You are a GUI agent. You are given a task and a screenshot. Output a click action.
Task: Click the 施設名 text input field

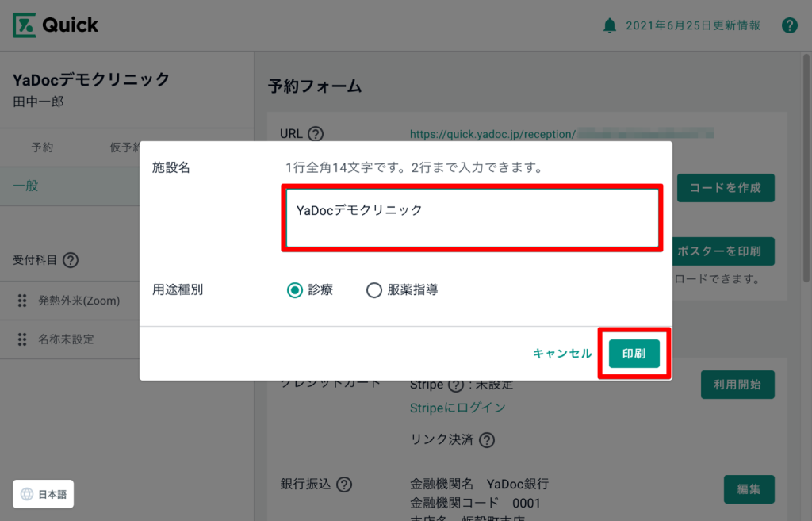coord(472,219)
